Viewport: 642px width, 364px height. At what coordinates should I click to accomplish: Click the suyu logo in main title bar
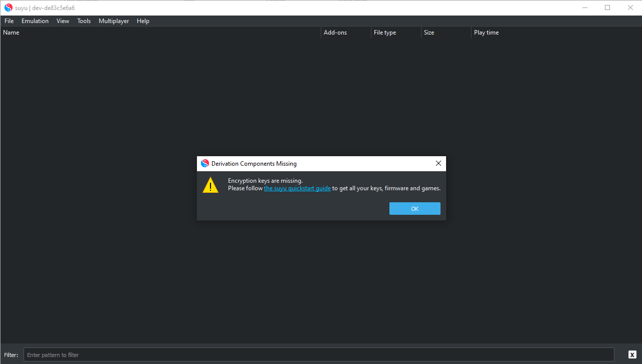8,8
